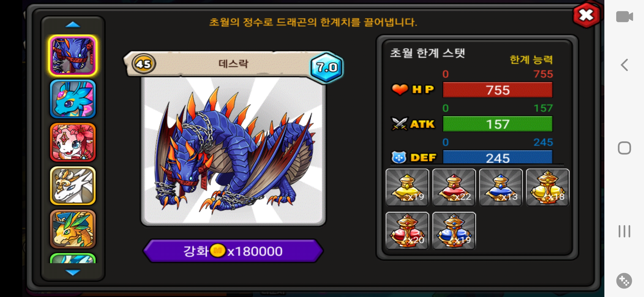This screenshot has width=644, height=297.
Task: Select the red essence potion x22
Action: (x=454, y=187)
